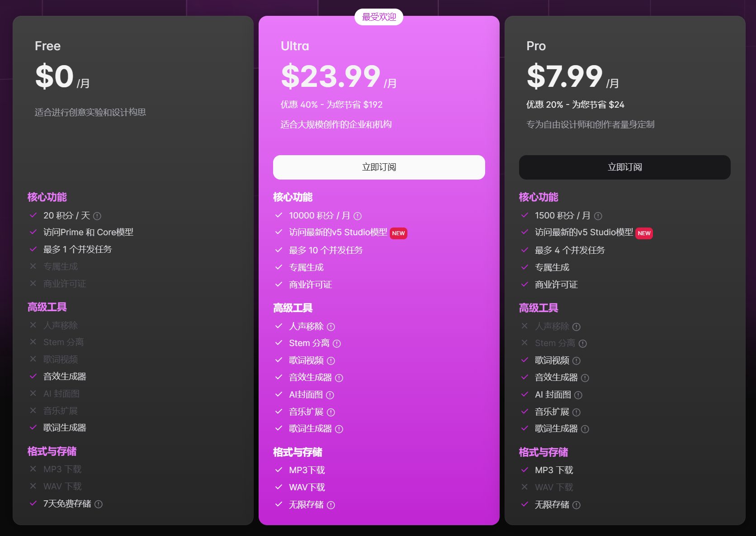Click the 最受欢迎 badge on Ultra
Viewport: 756px width, 536px height.
379,17
